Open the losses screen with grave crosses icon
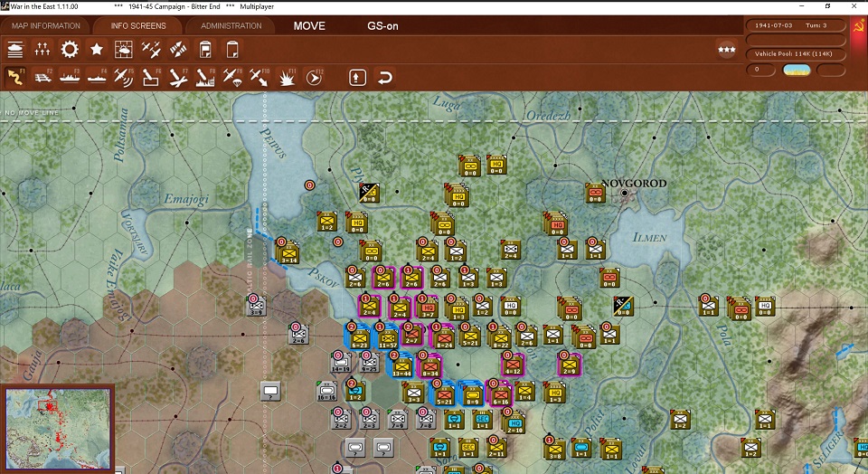Screen dimensions: 868x474 pos(42,50)
